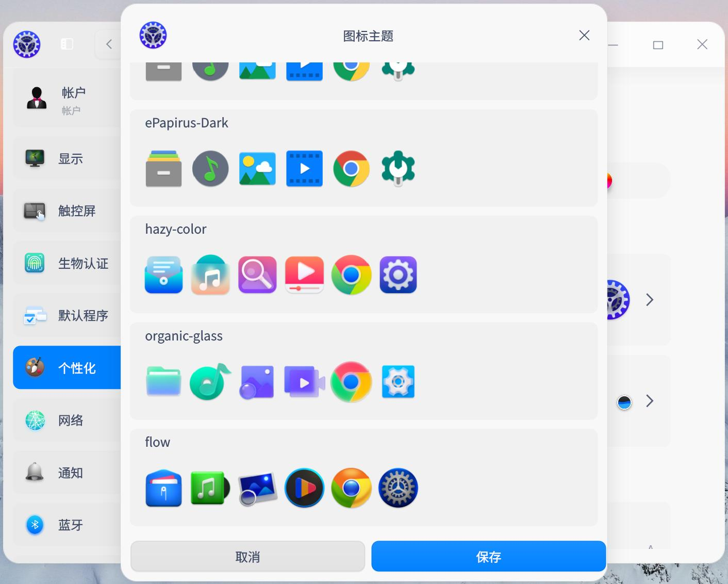This screenshot has height=584, width=728.
Task: Open 网络 in the settings sidebar
Action: click(x=67, y=420)
